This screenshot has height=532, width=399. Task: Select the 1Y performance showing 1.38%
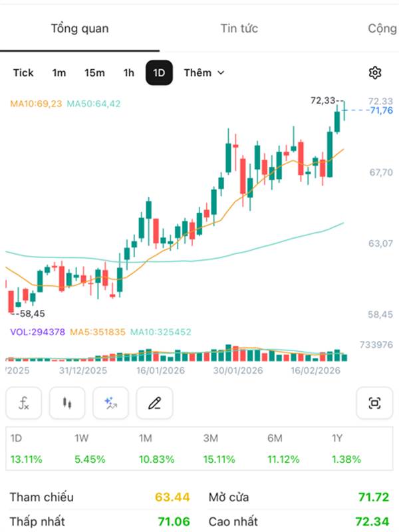346,449
